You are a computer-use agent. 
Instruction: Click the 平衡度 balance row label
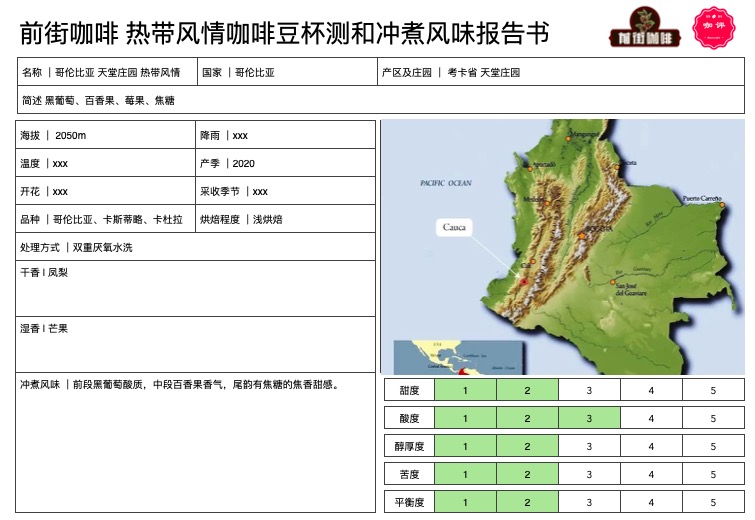(409, 502)
